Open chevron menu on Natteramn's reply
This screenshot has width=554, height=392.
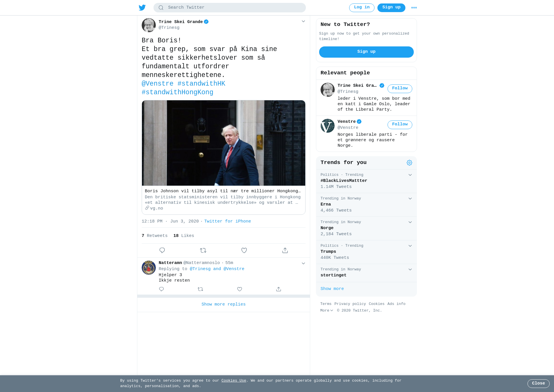pyautogui.click(x=303, y=263)
